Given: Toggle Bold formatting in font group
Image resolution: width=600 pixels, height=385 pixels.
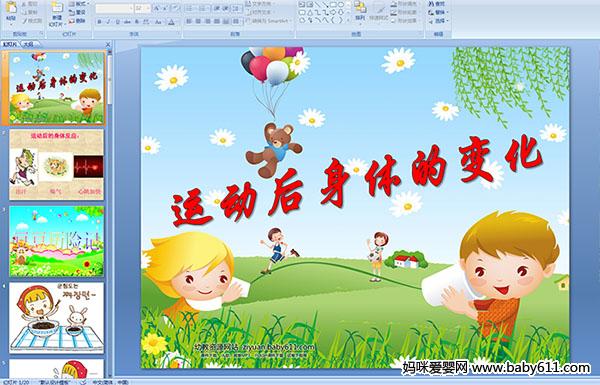Looking at the screenshot, I should (99, 22).
